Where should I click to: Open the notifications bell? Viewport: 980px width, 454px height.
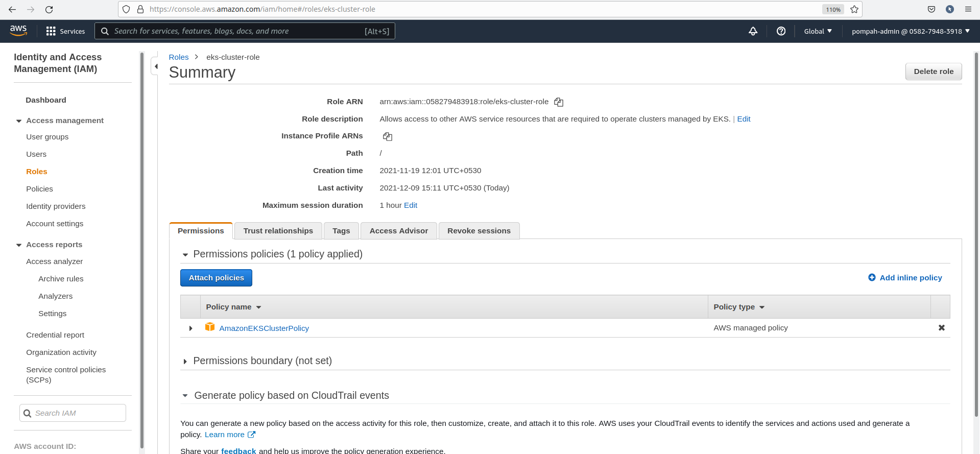point(753,31)
